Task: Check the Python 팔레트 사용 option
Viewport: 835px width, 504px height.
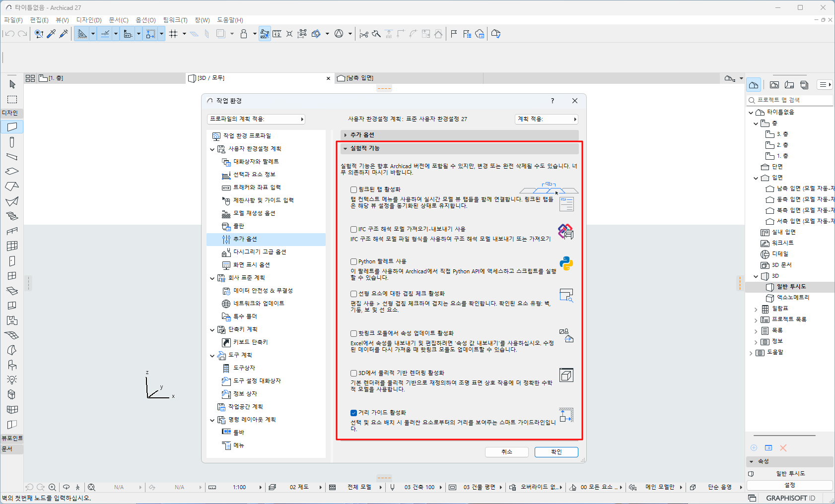Action: tap(354, 261)
